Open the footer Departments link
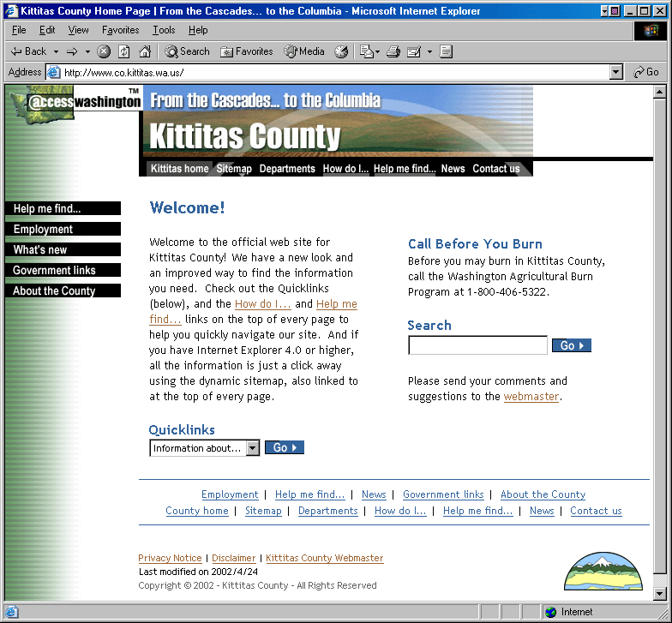The height and width of the screenshot is (623, 672). pos(327,511)
